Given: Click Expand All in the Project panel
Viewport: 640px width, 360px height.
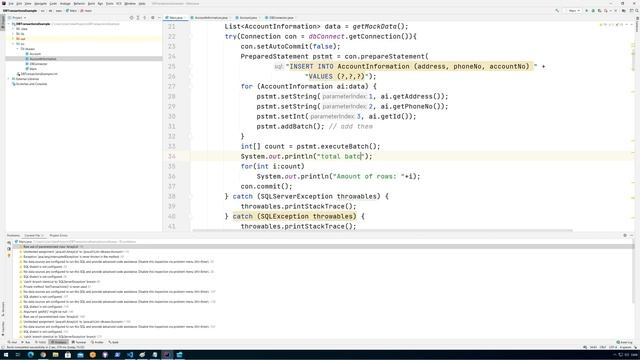Looking at the screenshot, I should click(138, 18).
